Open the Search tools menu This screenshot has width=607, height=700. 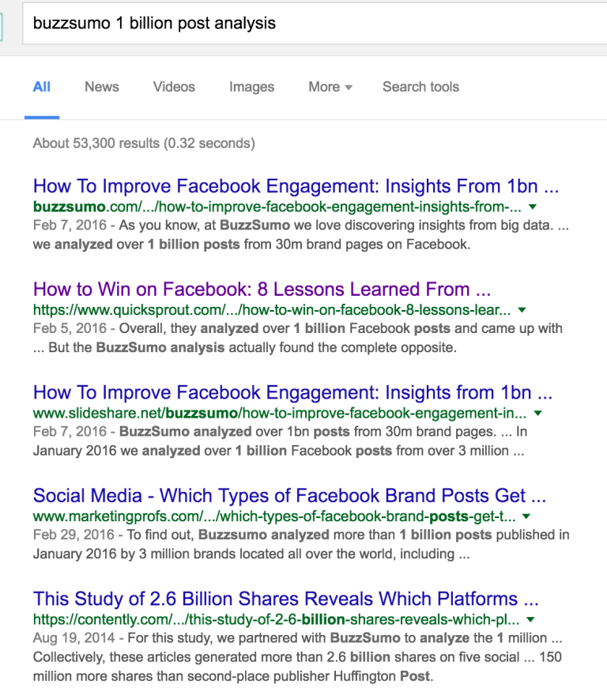420,87
